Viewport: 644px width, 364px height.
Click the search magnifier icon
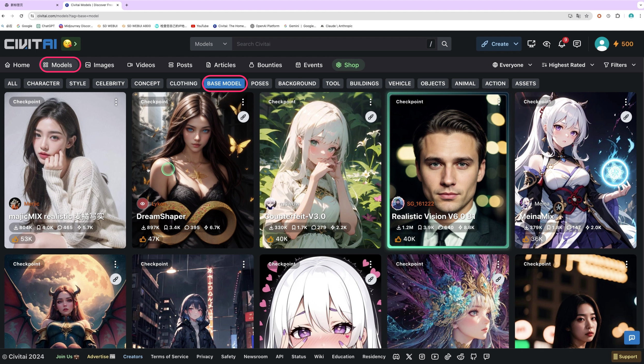pos(444,44)
